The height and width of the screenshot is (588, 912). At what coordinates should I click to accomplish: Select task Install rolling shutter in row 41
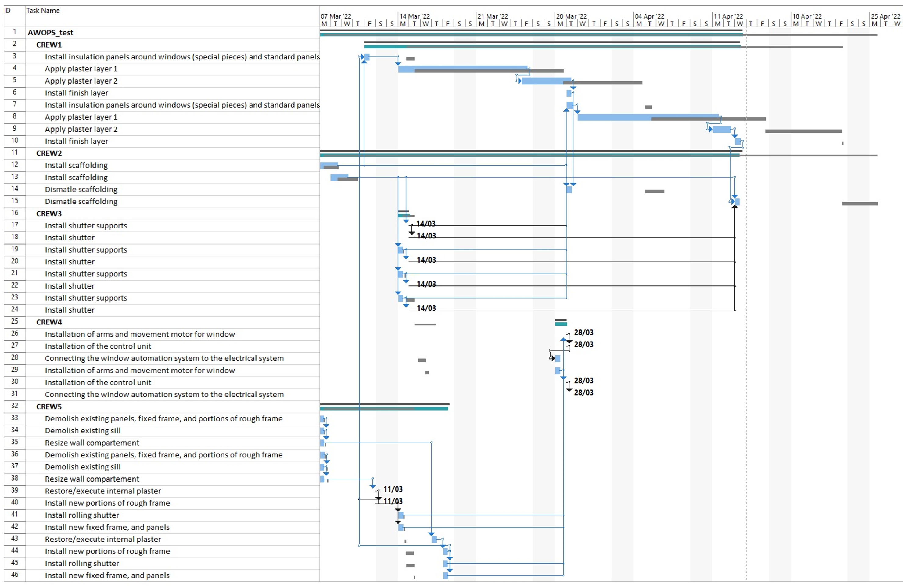82,515
